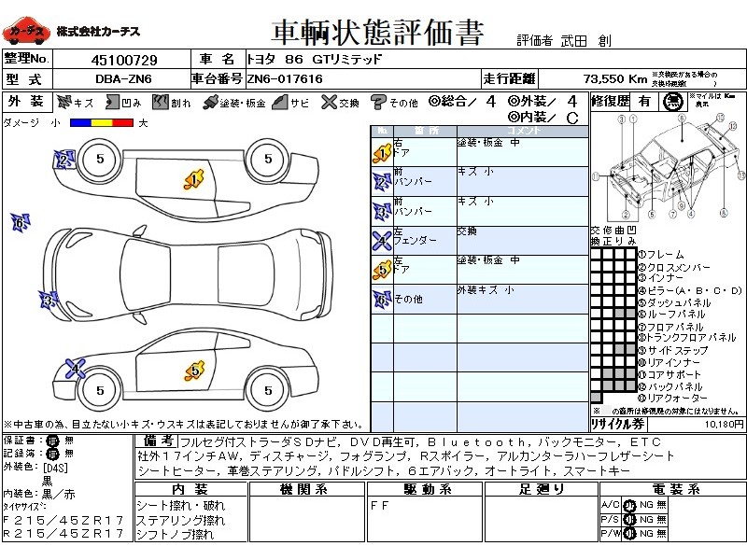This screenshot has width=747, height=560.
Task: Select OK for A/C
Action: (x=629, y=505)
